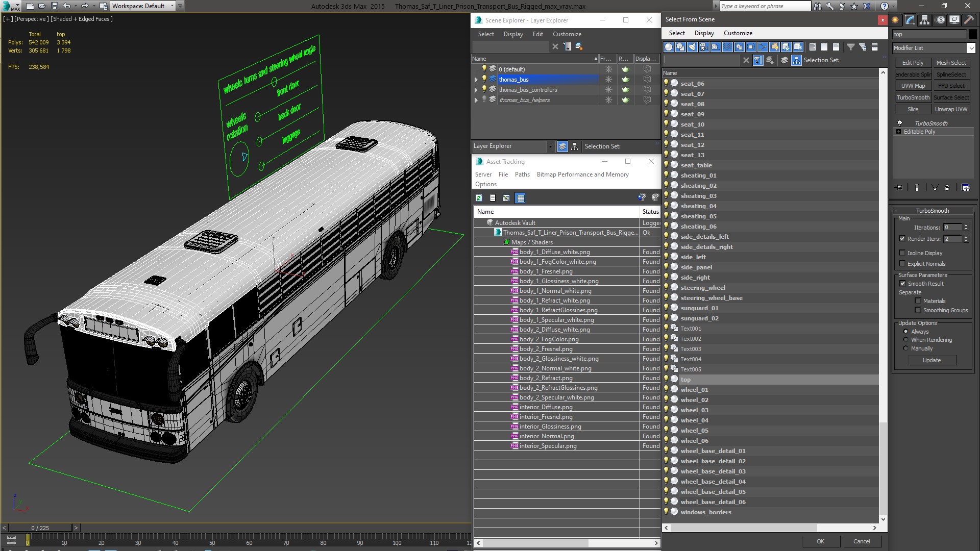Toggle Display Cameras filter in Select From Scene
This screenshot has height=551, width=980.
pyautogui.click(x=704, y=47)
